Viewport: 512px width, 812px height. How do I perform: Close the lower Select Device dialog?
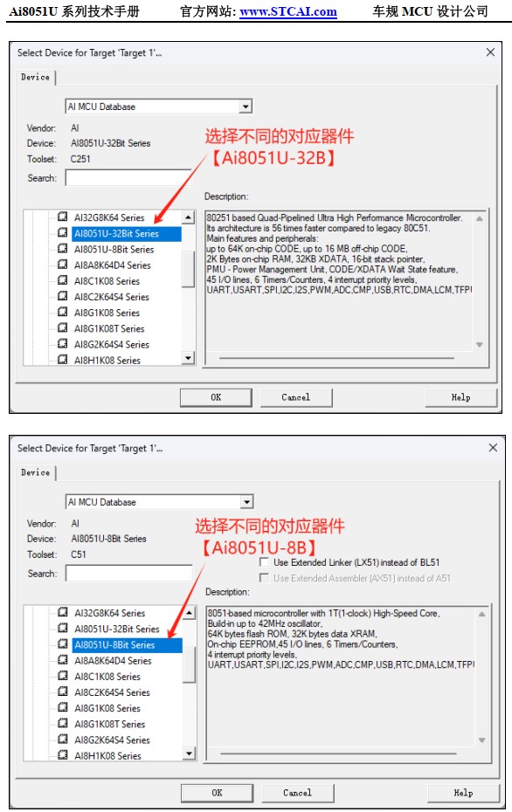(493, 448)
